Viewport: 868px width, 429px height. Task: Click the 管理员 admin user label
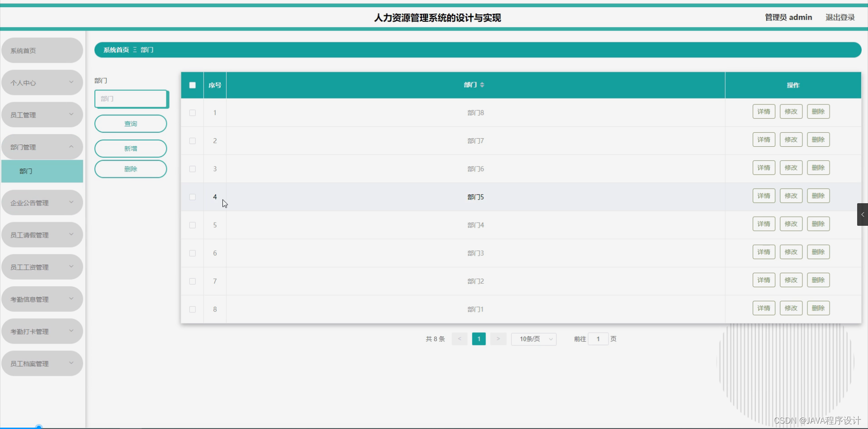(x=788, y=17)
